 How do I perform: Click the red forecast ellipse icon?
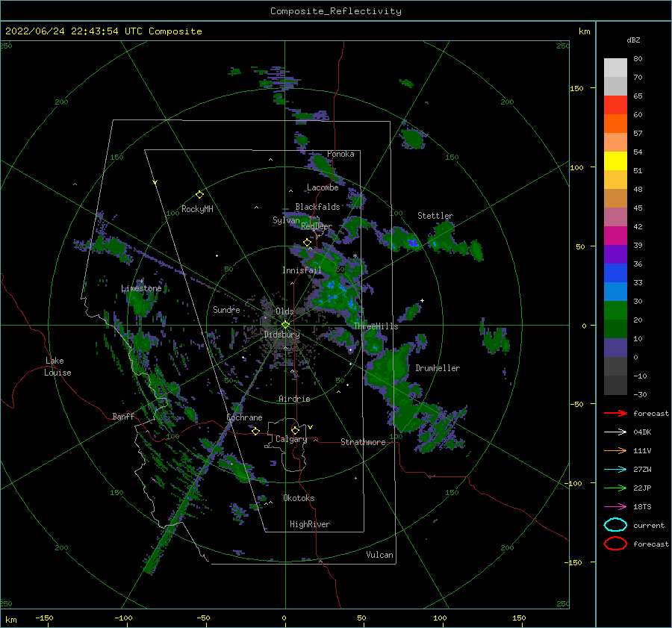[x=615, y=544]
